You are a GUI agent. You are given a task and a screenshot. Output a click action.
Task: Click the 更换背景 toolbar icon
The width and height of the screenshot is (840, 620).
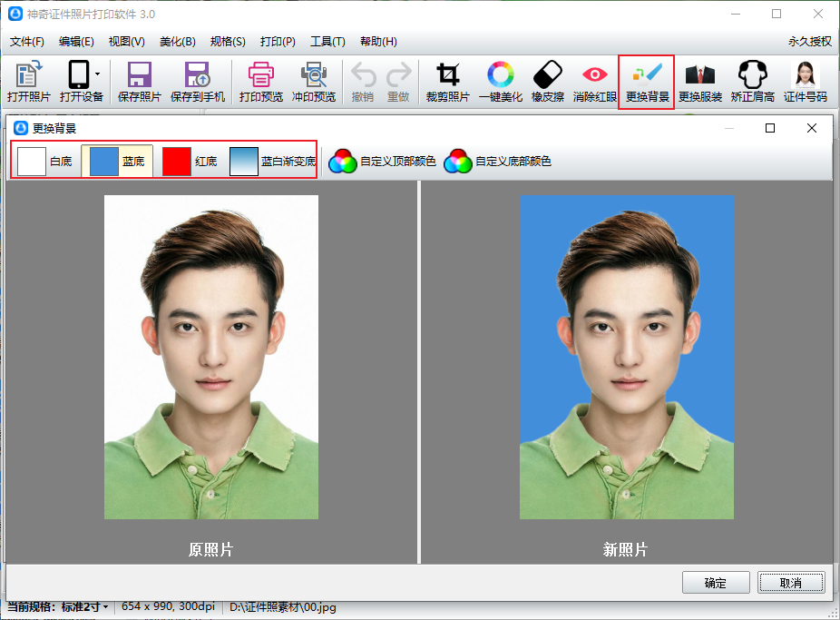pyautogui.click(x=647, y=82)
